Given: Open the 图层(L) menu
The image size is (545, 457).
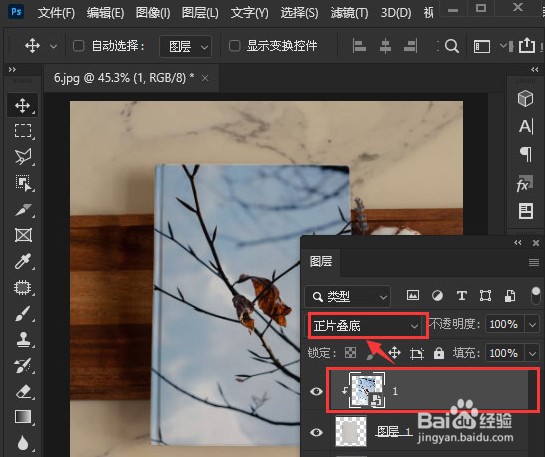Looking at the screenshot, I should [x=200, y=13].
